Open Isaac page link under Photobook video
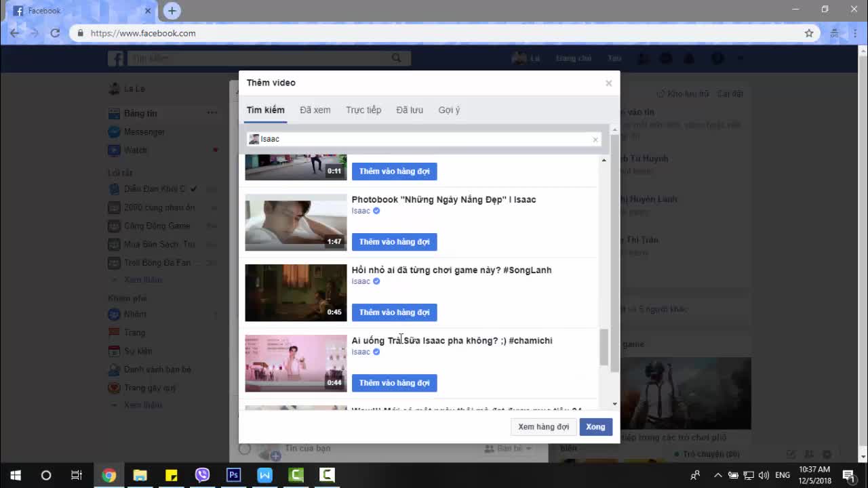 coord(361,211)
